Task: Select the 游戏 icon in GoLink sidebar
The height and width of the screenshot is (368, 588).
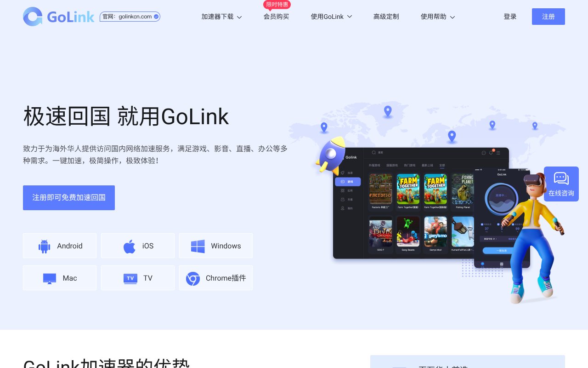Action: point(343,182)
